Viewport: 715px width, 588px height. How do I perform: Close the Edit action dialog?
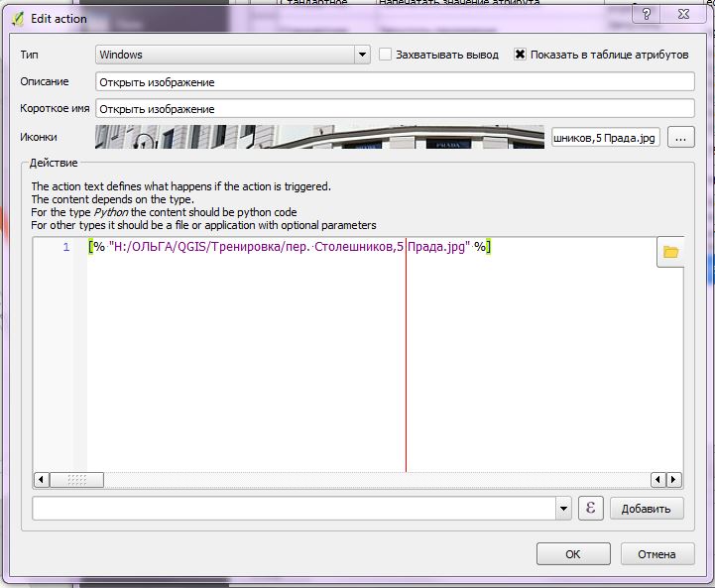pyautogui.click(x=683, y=14)
